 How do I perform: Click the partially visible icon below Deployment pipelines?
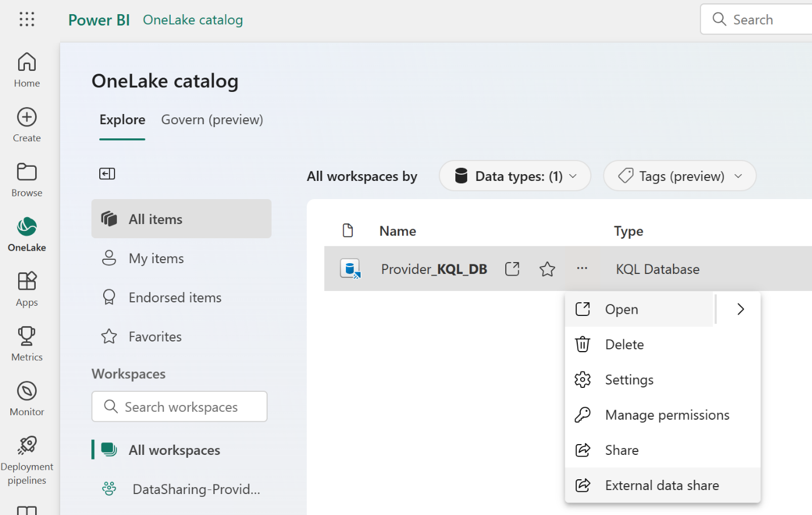point(27,509)
